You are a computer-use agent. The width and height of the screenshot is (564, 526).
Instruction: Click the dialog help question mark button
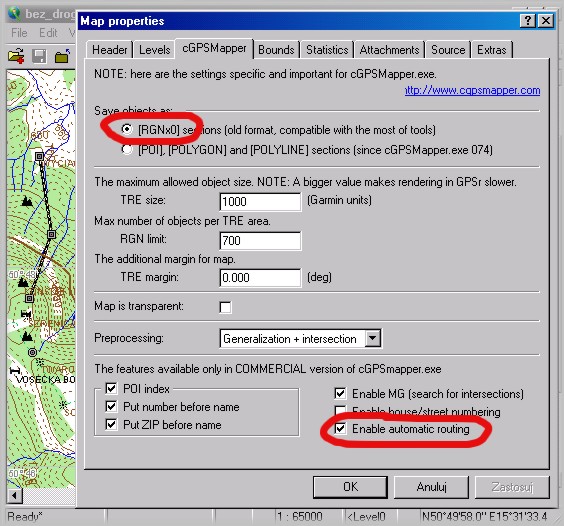[527, 21]
